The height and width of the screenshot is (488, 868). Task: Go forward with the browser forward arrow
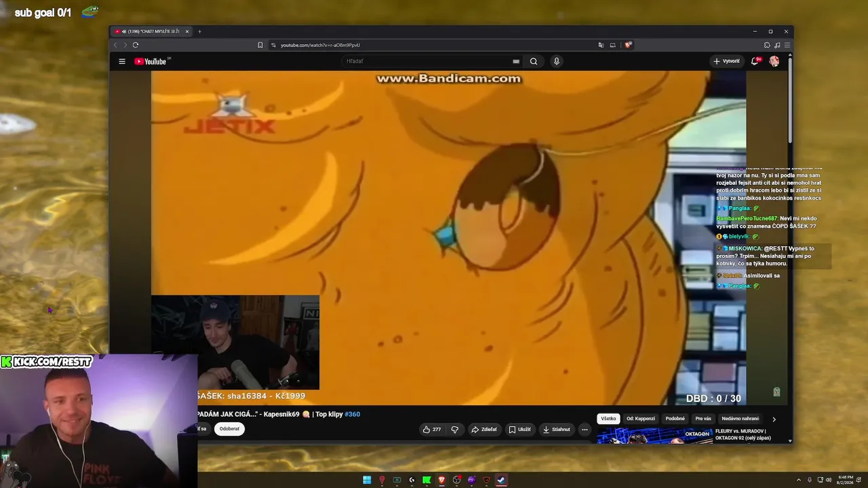click(x=125, y=45)
